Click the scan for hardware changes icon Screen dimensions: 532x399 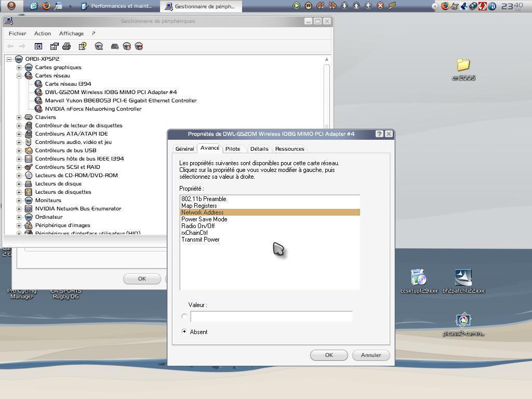99,46
